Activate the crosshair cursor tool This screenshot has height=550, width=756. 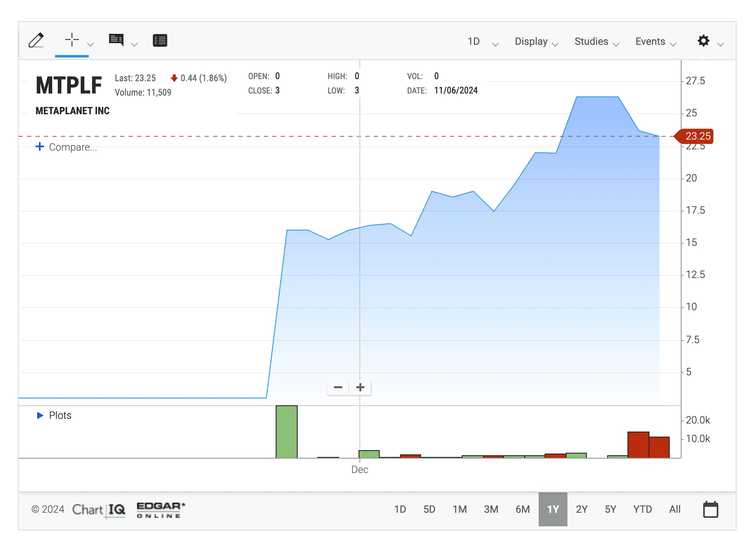[72, 40]
